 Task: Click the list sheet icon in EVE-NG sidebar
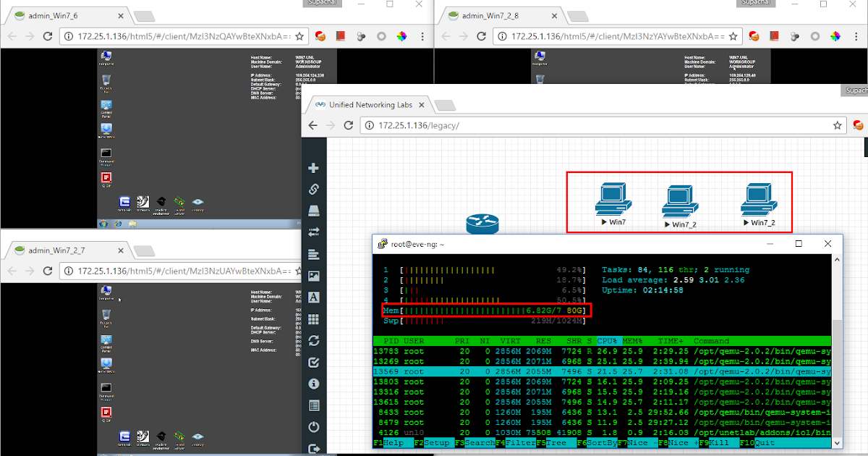point(314,405)
